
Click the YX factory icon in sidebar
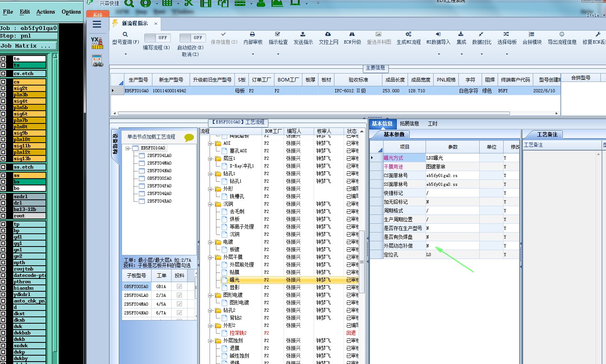point(97,43)
